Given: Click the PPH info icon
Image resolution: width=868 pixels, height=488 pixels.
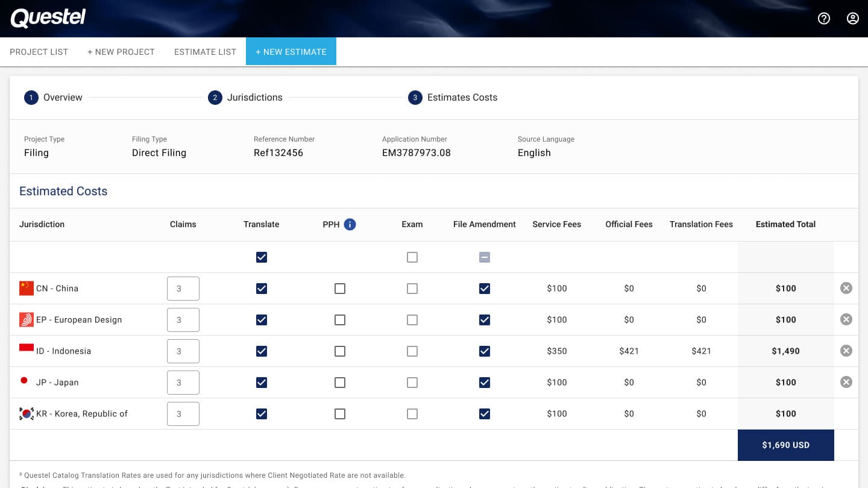Looking at the screenshot, I should coord(350,224).
